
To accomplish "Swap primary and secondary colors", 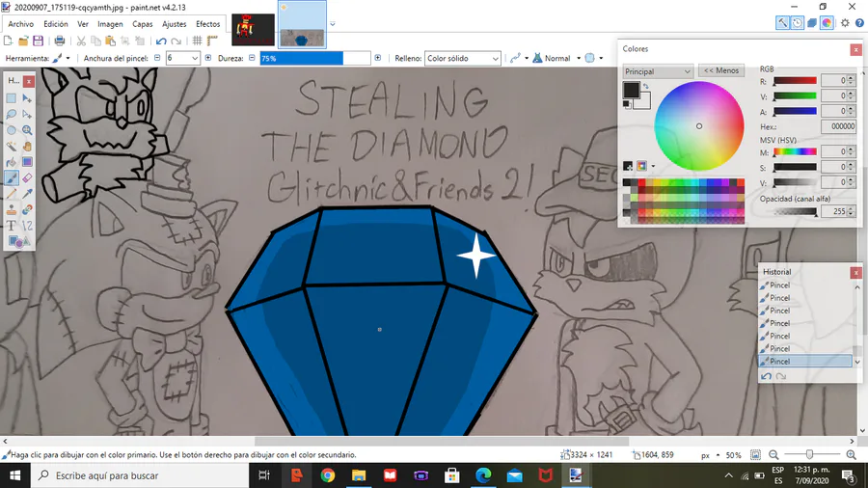I will pyautogui.click(x=645, y=86).
